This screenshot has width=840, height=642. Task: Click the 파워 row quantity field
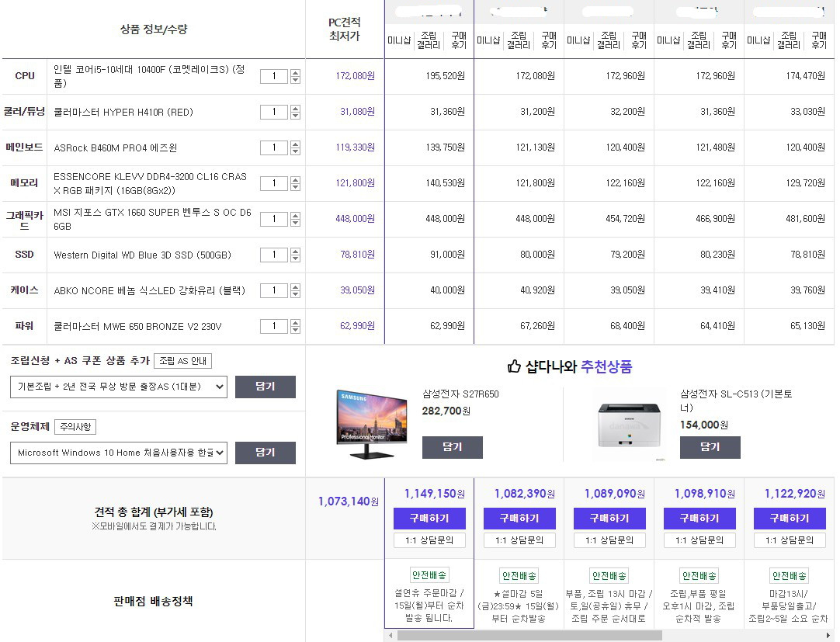274,326
